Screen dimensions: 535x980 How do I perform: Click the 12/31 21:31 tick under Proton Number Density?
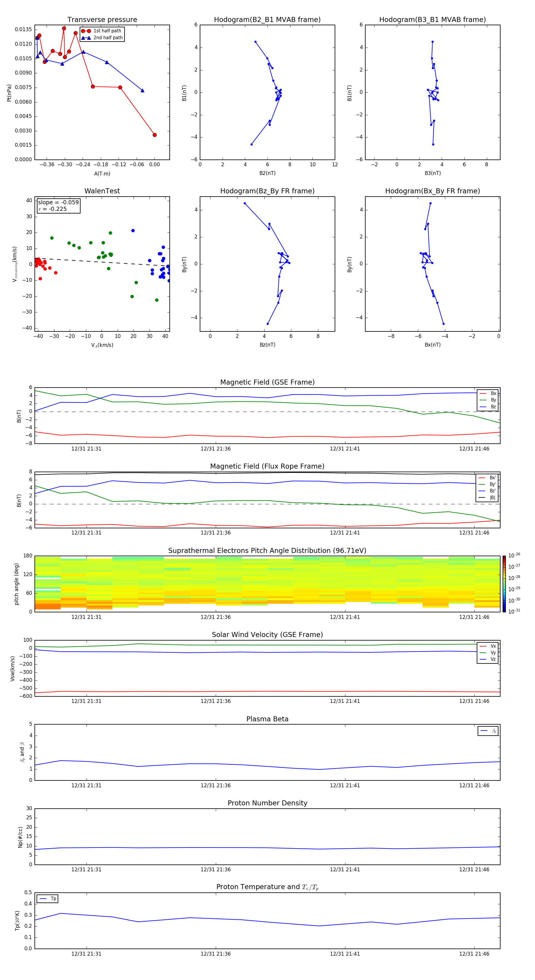tap(86, 869)
